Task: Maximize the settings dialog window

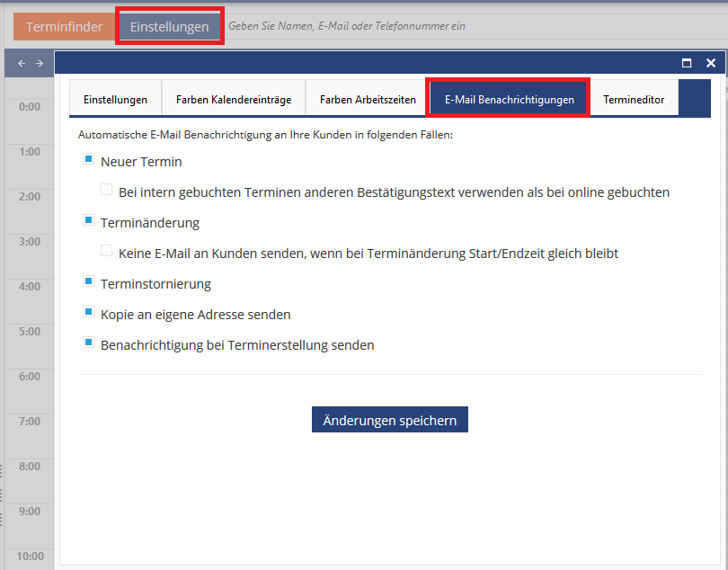Action: tap(687, 63)
